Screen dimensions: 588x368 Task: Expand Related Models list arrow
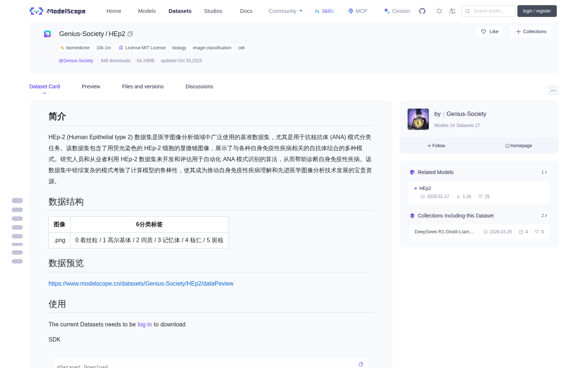click(544, 172)
